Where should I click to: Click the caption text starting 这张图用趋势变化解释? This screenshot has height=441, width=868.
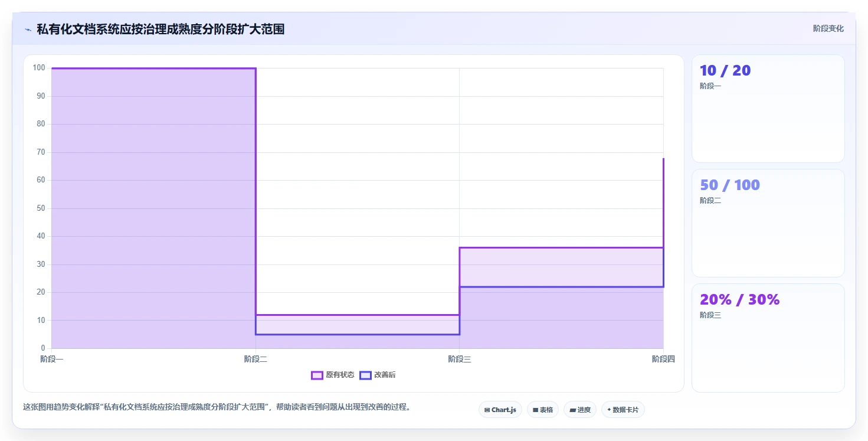tap(217, 407)
